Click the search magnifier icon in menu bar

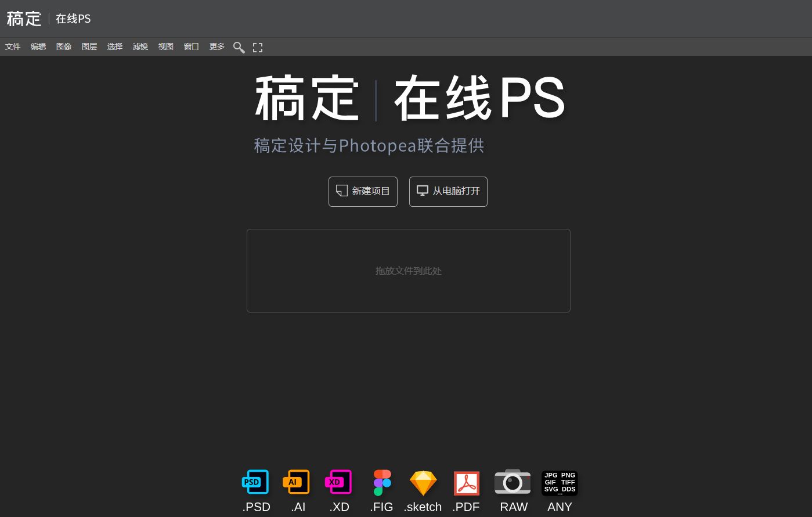[x=239, y=47]
